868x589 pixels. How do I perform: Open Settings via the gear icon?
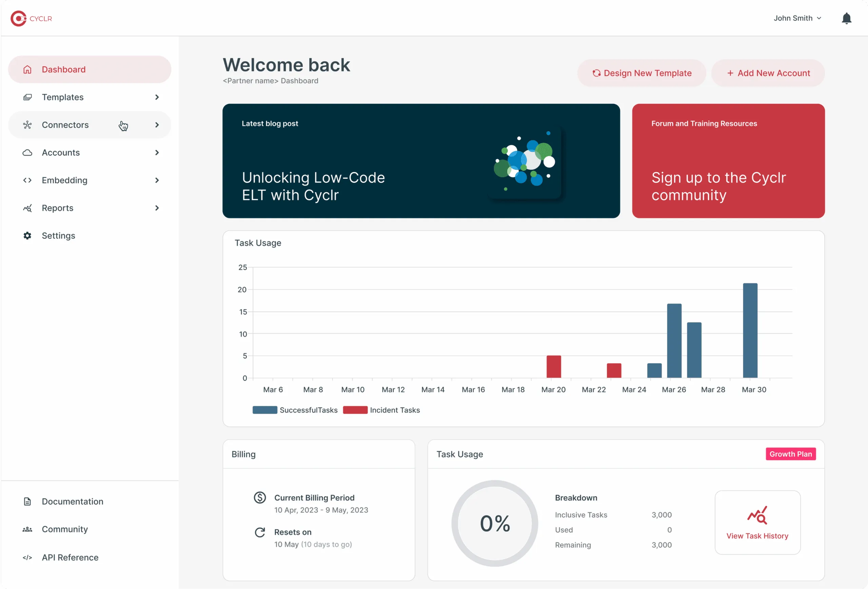click(x=27, y=236)
